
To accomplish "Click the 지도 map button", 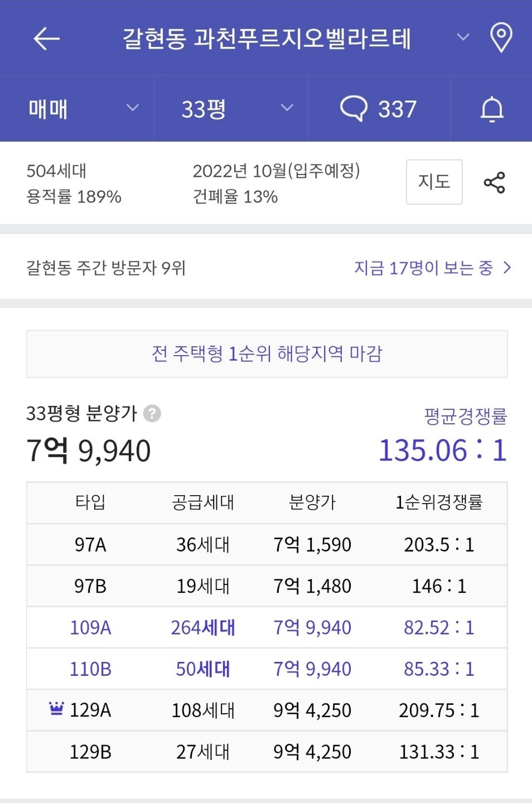I will click(434, 182).
